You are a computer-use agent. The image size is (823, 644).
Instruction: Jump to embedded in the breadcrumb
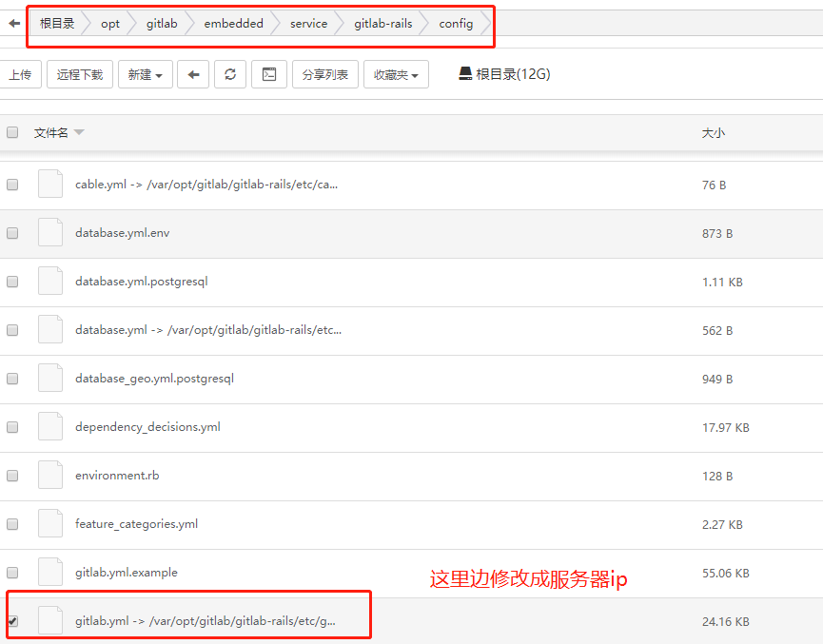point(233,24)
